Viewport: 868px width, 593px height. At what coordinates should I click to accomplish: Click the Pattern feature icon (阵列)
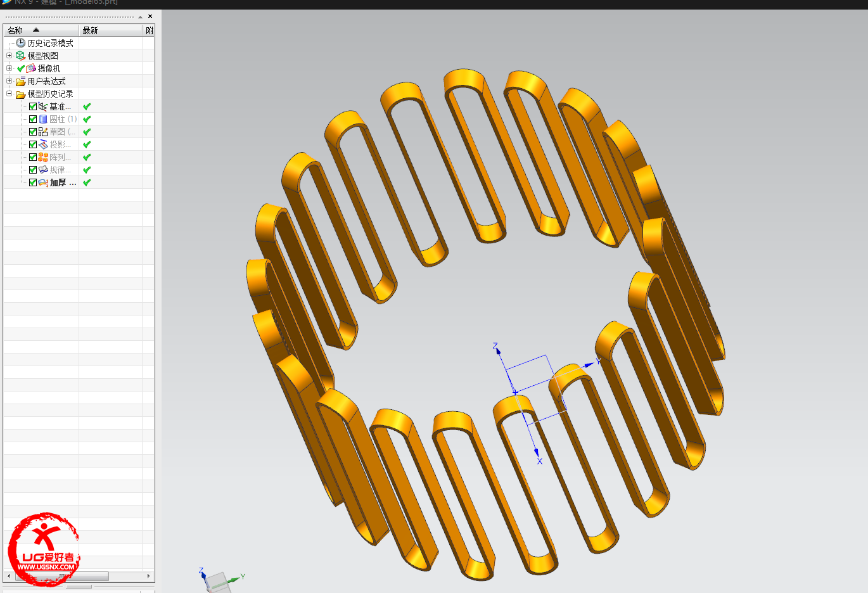pyautogui.click(x=43, y=157)
